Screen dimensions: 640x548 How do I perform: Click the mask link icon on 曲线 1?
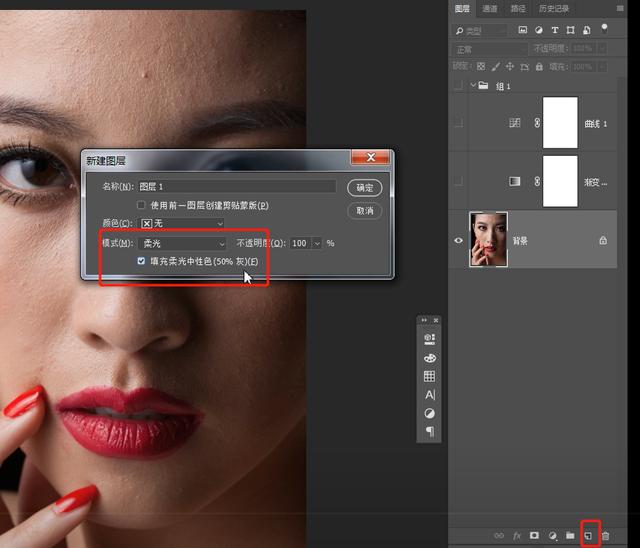(537, 122)
